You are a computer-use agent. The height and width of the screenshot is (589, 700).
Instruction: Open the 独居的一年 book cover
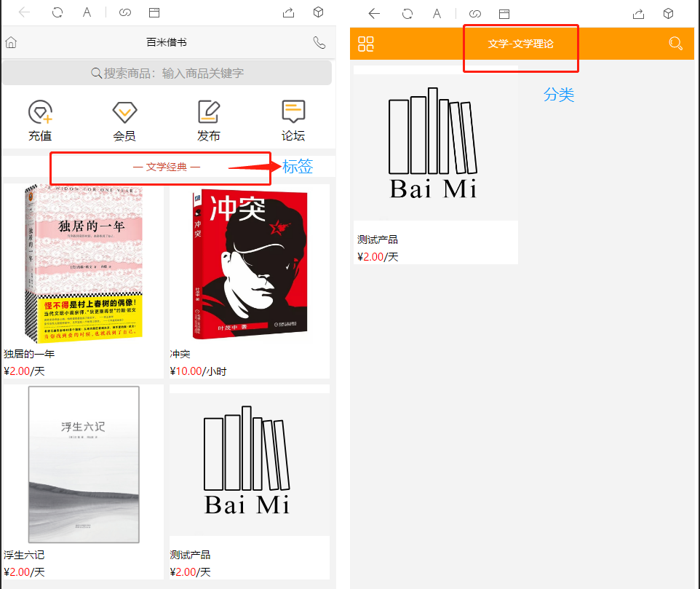coord(84,264)
